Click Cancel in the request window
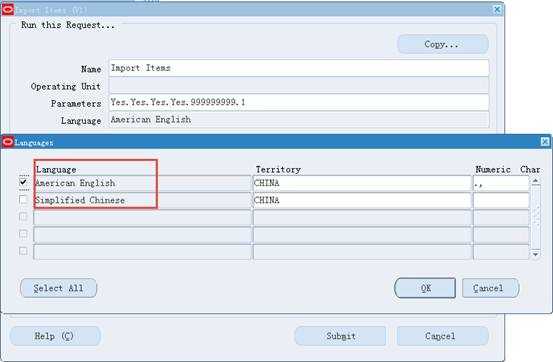Viewport: 553px width, 362px height. [443, 336]
